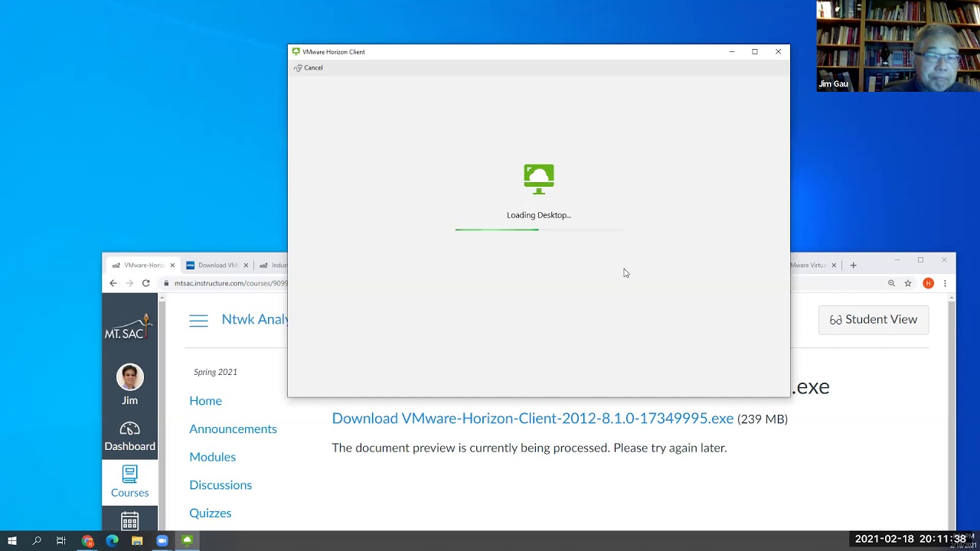
Task: Open Chrome three-dot menu
Action: (945, 283)
